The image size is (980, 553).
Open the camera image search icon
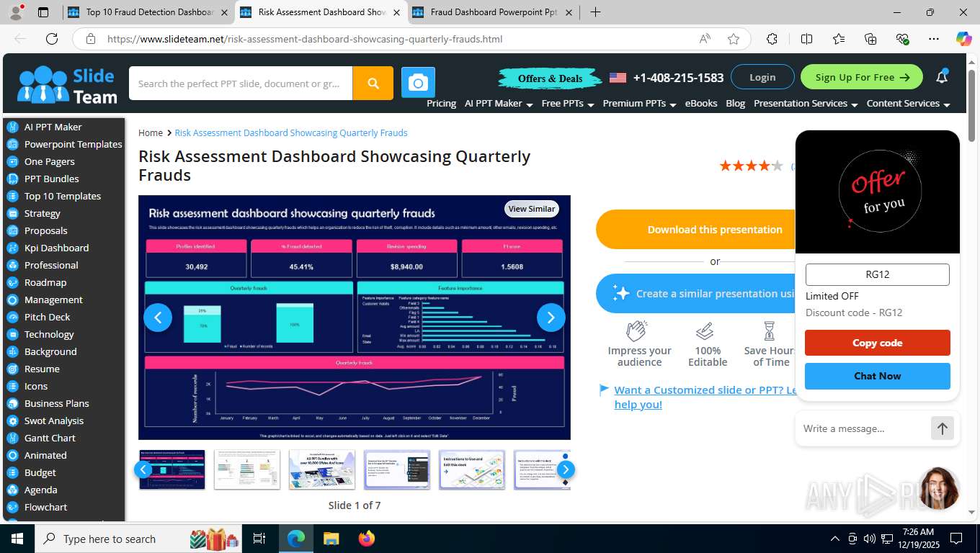coord(418,84)
